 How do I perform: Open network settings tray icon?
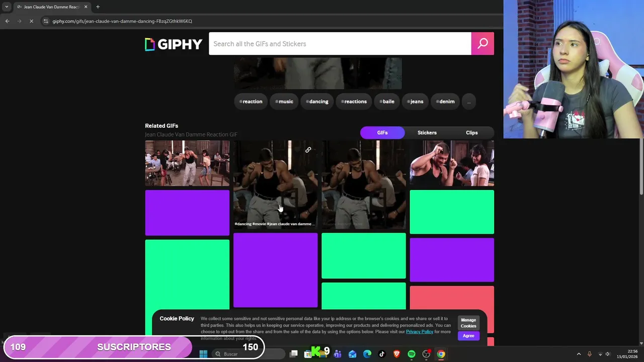click(x=600, y=354)
